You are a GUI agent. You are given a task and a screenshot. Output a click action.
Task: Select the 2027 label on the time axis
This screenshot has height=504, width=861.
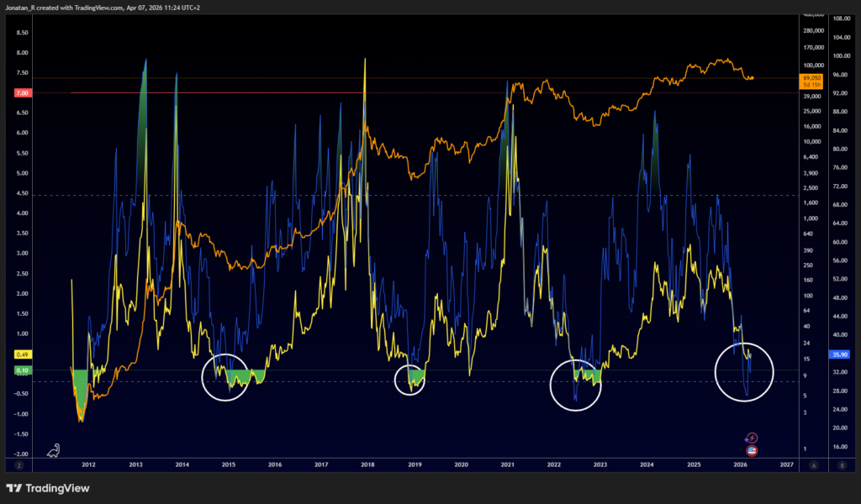coord(789,463)
